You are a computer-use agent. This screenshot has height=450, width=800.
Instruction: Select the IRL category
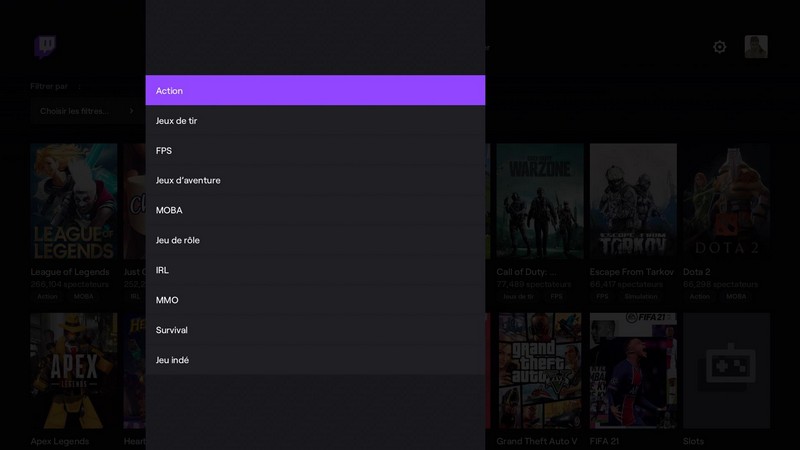click(315, 270)
